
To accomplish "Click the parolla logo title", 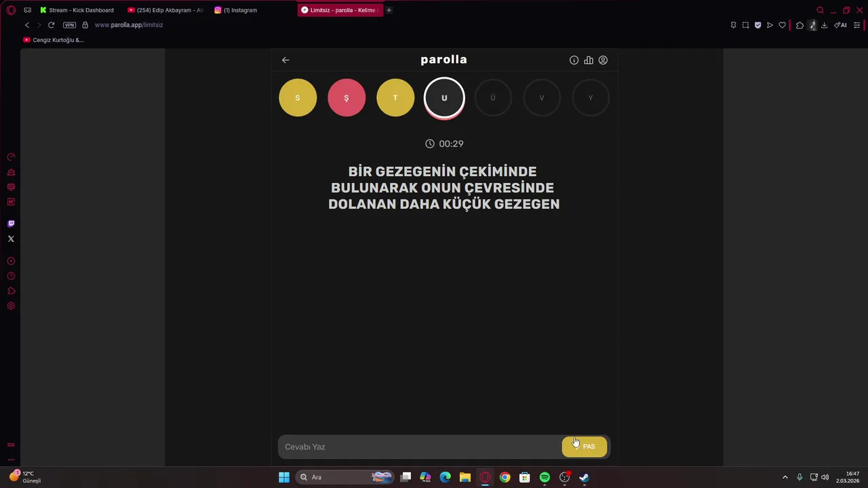I will coord(443,60).
